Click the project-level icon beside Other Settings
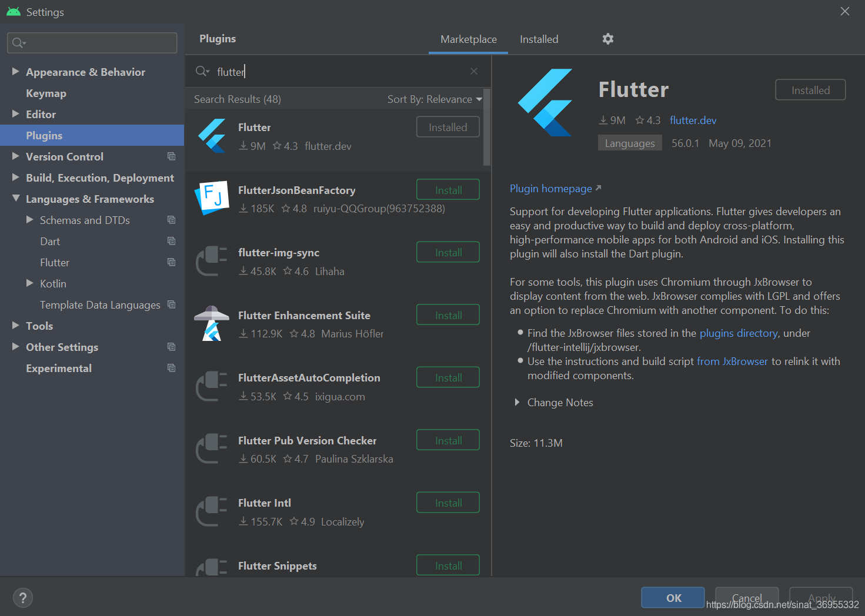Image resolution: width=865 pixels, height=616 pixels. 171,347
